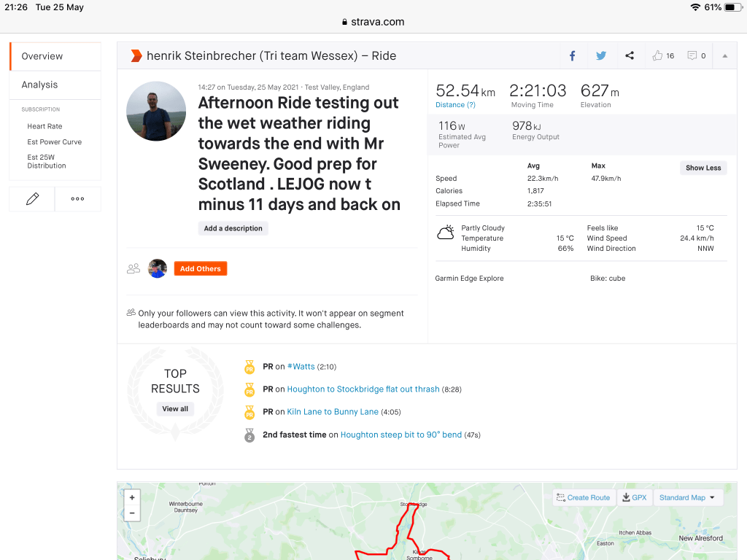Click the share icon in header
The image size is (747, 560).
click(630, 55)
